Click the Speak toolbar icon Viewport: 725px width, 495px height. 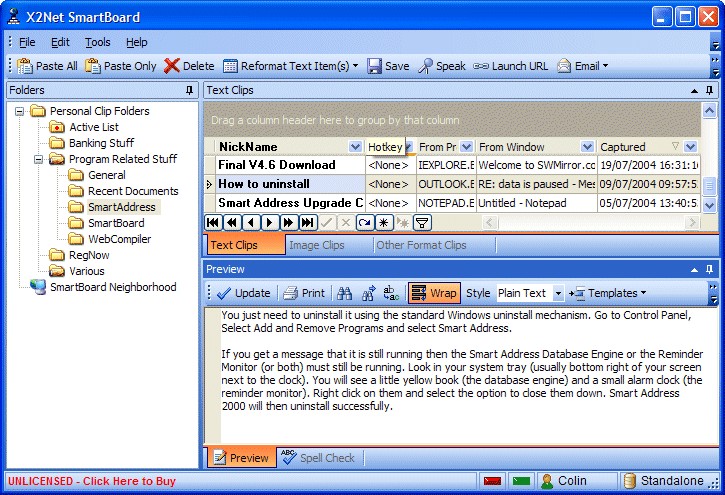tap(426, 66)
